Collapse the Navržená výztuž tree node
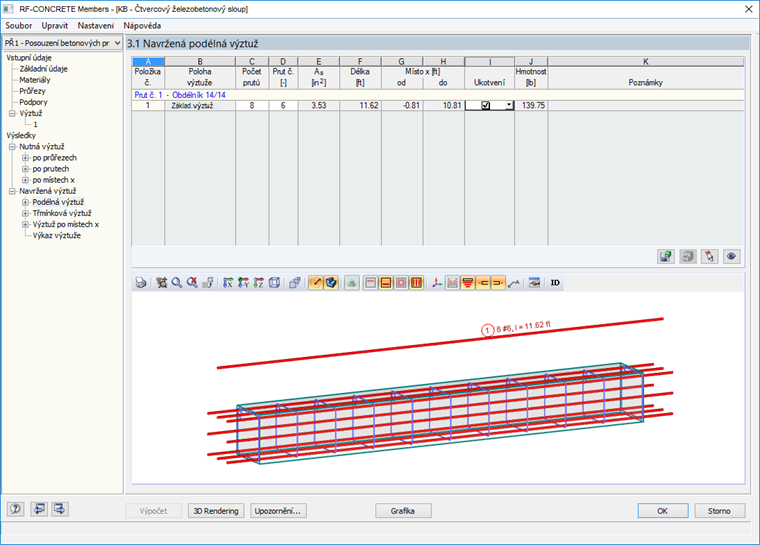Image resolution: width=760 pixels, height=545 pixels. pos(12,191)
